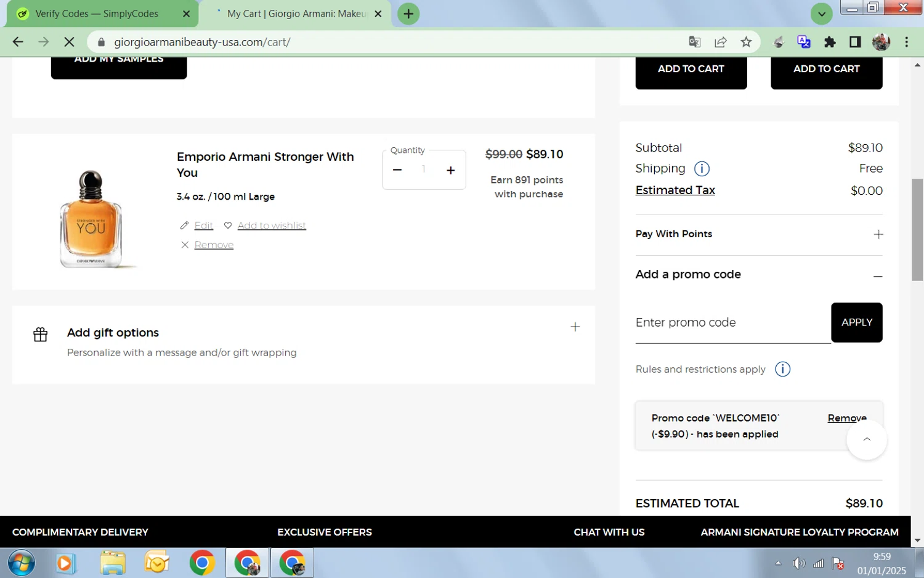Open the translate extension icon

pyautogui.click(x=804, y=42)
